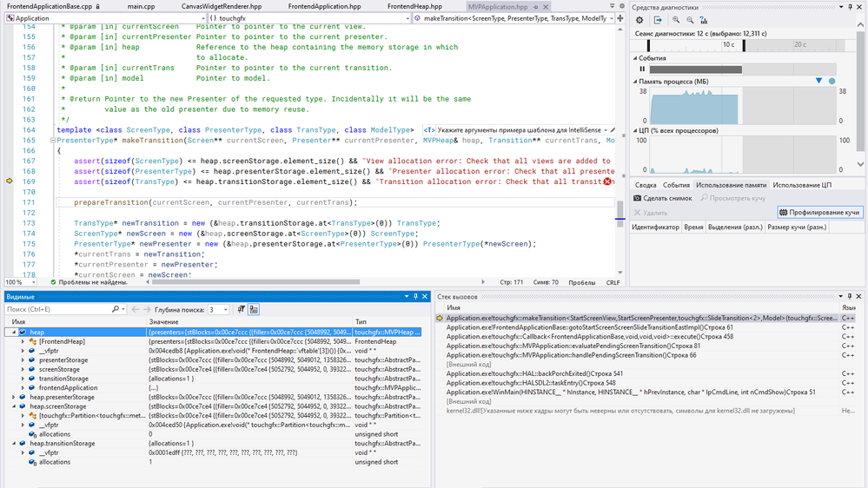This screenshot has height=488, width=868.
Task: Click the Проблемы не найдены status indicator
Action: 89,282
